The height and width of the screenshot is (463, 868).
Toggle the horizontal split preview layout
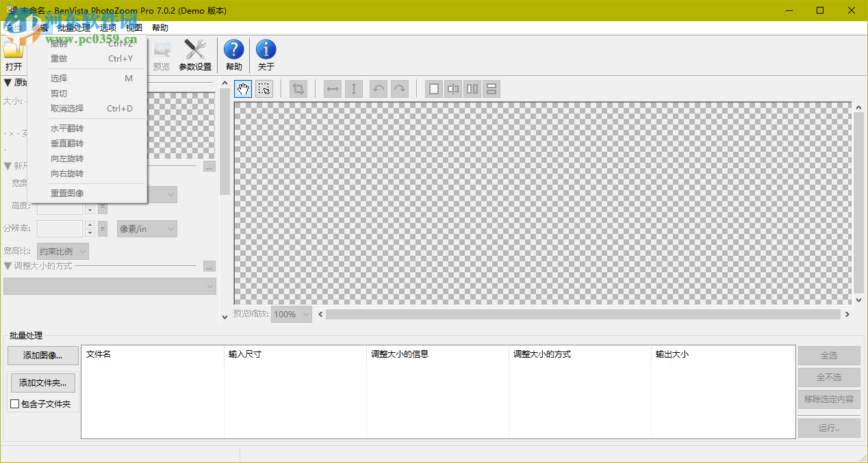click(x=491, y=88)
